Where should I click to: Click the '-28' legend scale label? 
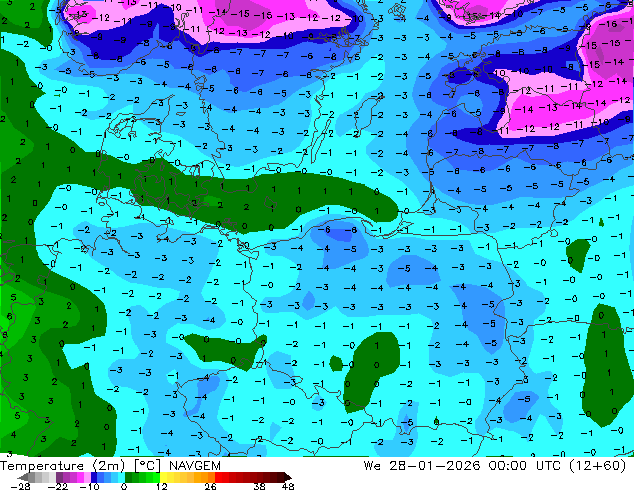click(21, 486)
